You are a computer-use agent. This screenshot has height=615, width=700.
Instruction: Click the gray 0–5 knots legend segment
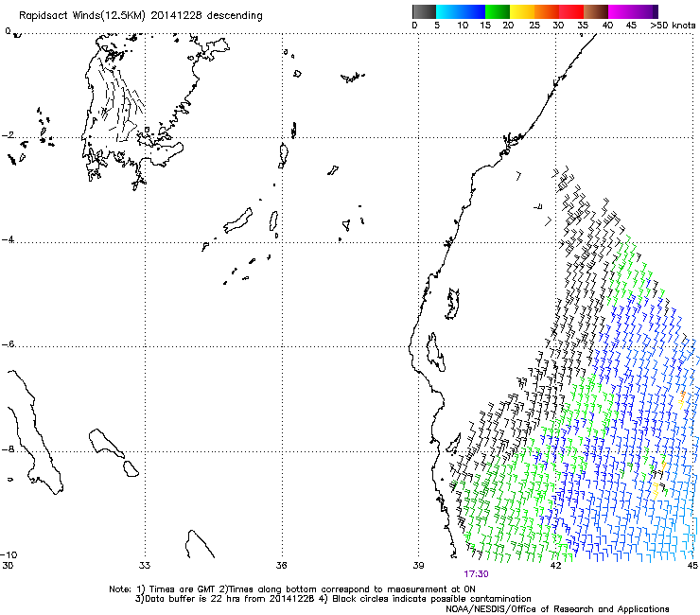pos(424,11)
